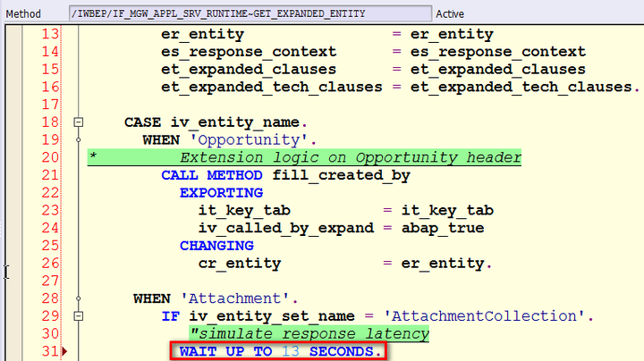644x361 pixels.
Task: Click line number 16
Action: coord(50,87)
